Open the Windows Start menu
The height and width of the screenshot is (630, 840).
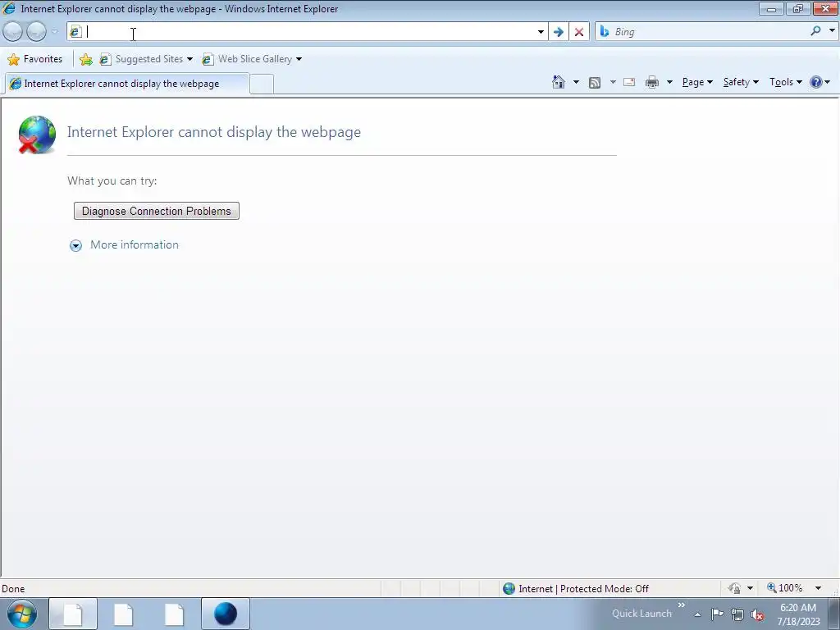tap(22, 614)
